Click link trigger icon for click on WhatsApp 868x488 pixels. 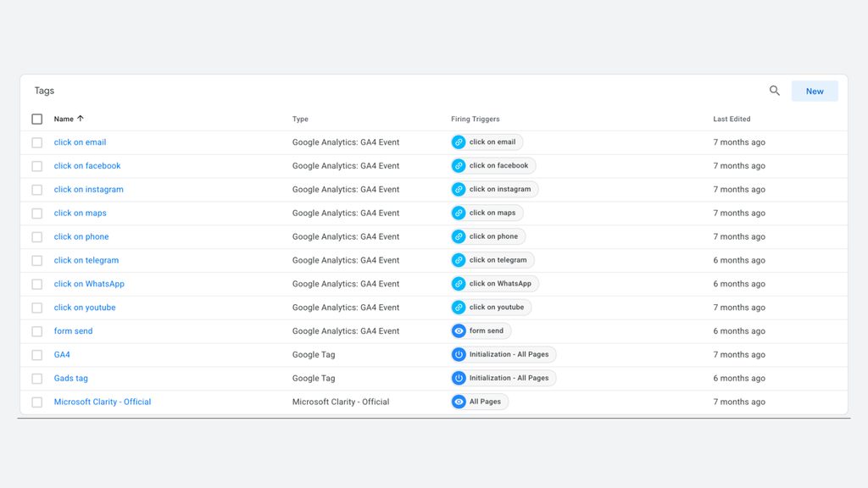tap(459, 284)
